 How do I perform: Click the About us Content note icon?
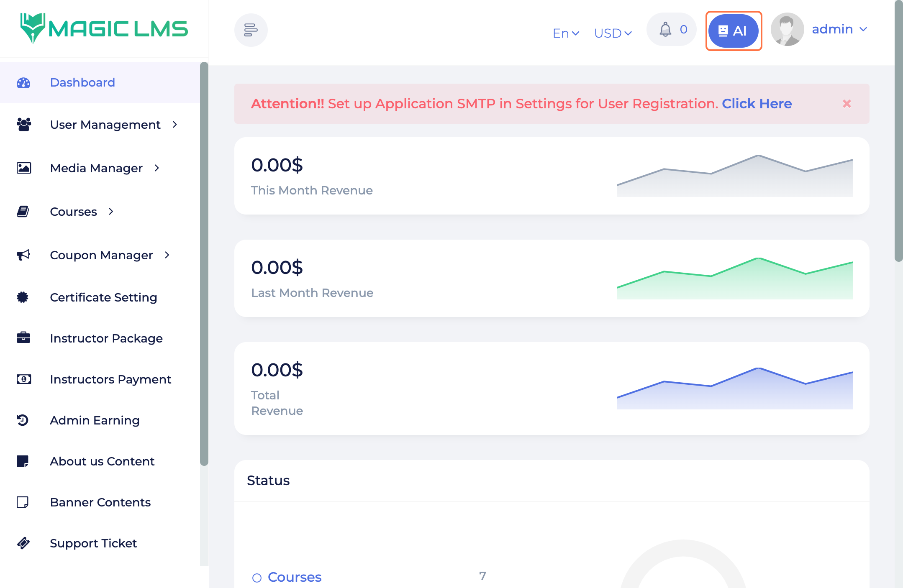tap(23, 461)
